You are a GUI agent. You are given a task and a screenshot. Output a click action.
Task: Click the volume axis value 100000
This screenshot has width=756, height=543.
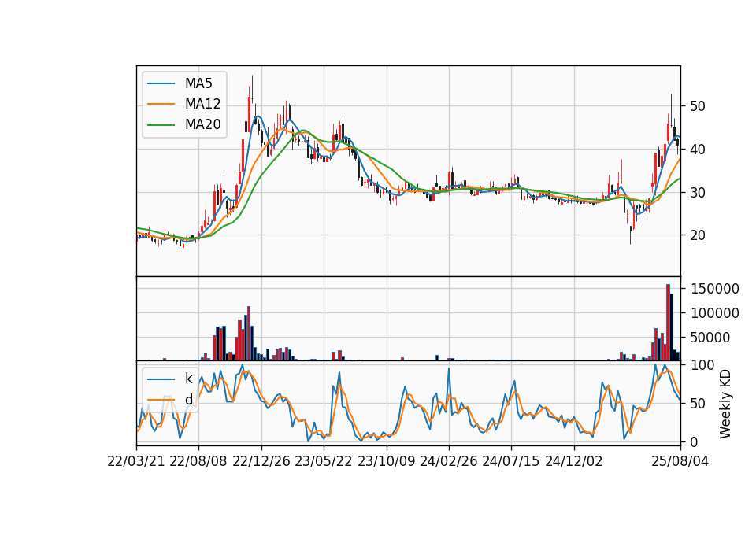click(x=714, y=314)
